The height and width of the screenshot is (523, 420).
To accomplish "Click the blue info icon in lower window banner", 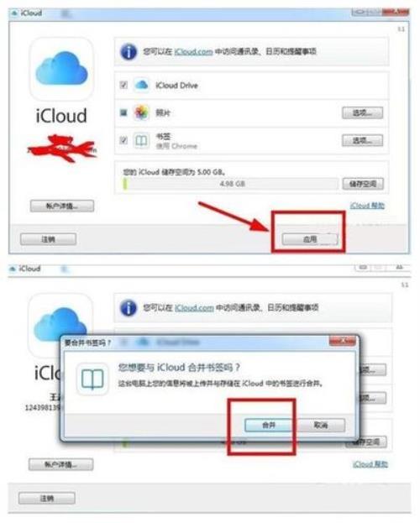I will pos(129,308).
